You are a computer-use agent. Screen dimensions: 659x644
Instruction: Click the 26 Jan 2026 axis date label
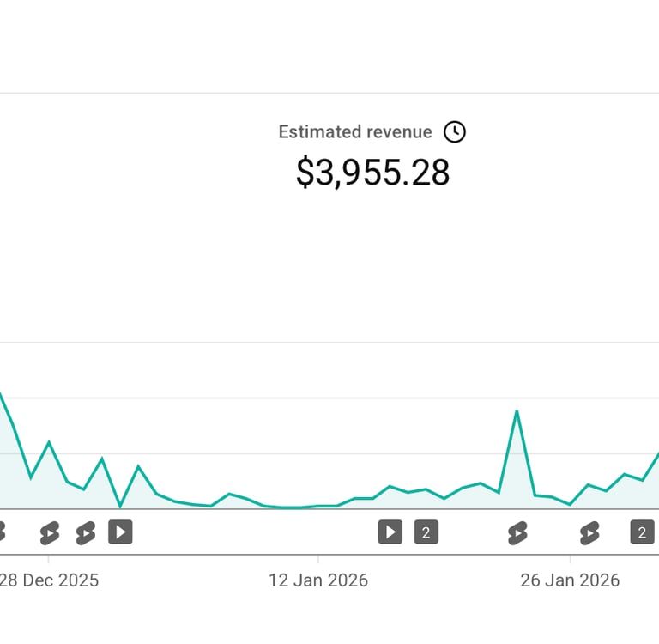click(570, 580)
